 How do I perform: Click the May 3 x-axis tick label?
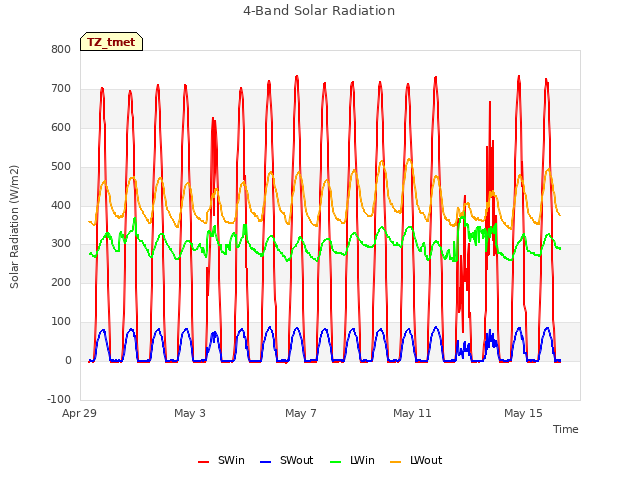click(190, 413)
